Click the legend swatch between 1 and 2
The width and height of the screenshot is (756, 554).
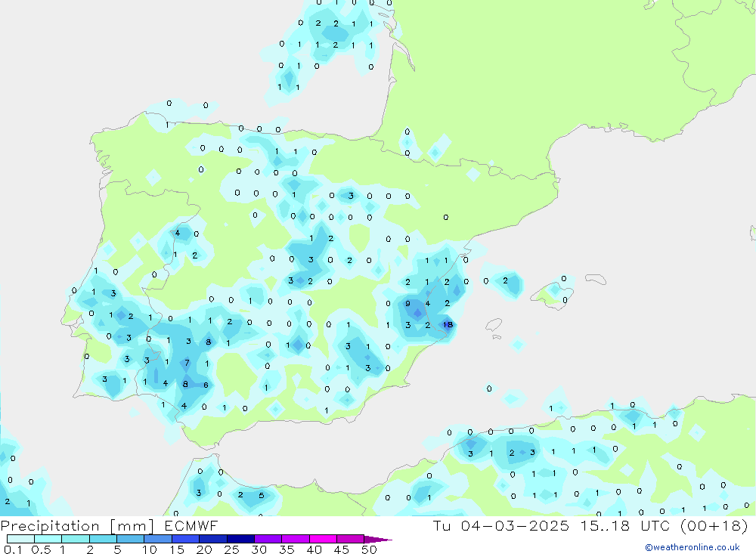[76, 539]
